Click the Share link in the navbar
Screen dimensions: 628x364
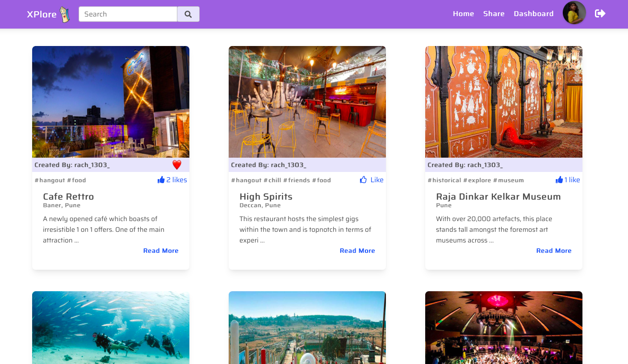click(494, 13)
